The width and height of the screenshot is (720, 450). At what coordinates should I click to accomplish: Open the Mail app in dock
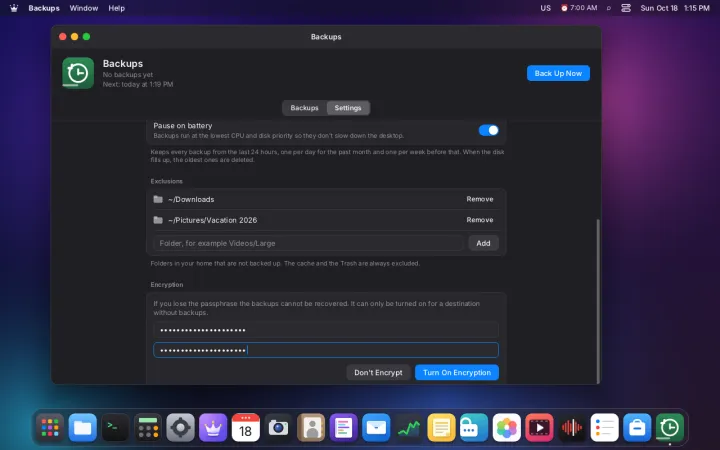coord(376,428)
